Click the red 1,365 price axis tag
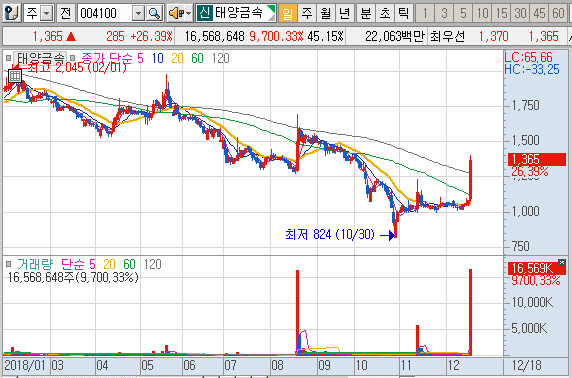Image resolution: width=572 pixels, height=378 pixels. point(537,159)
